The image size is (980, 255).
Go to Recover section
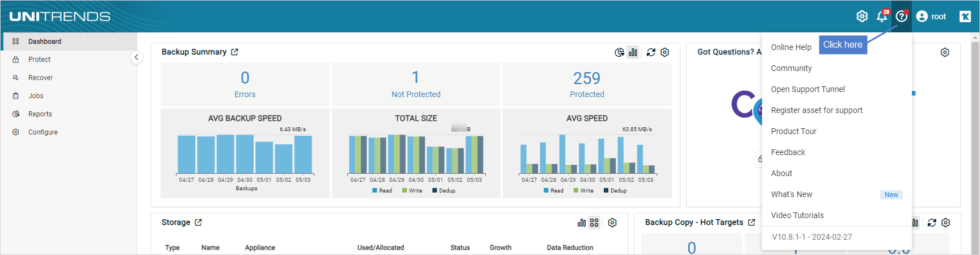coord(69,78)
